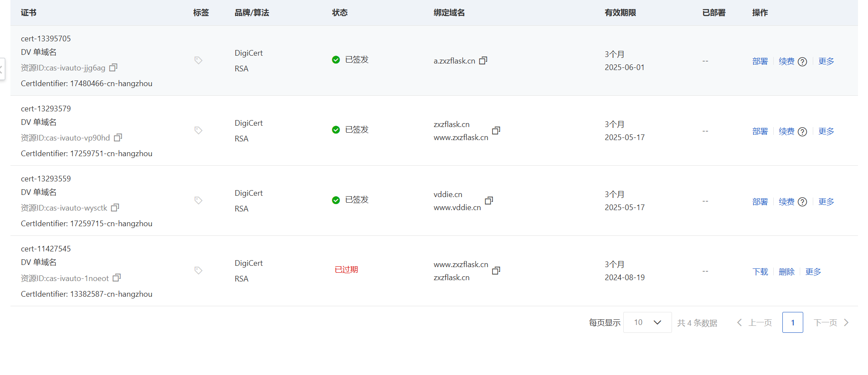This screenshot has height=375, width=868.
Task: Click renewal help icon for cert-13395705
Action: click(802, 62)
